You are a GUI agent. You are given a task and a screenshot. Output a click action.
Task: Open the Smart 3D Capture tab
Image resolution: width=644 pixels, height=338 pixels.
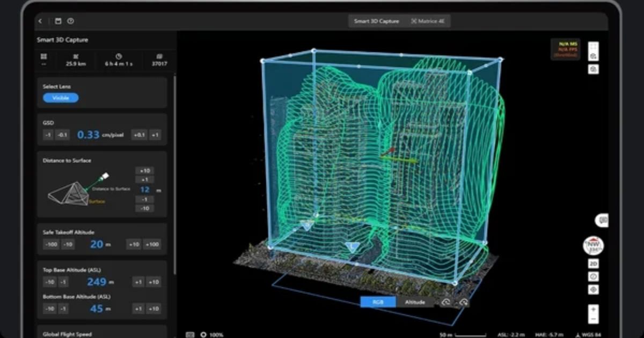[376, 21]
